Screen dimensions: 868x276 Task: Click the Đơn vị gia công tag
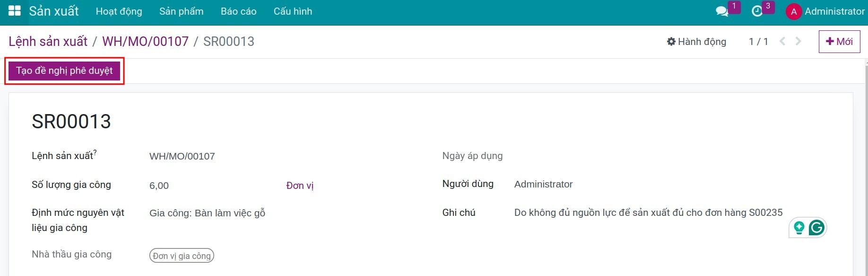182,256
